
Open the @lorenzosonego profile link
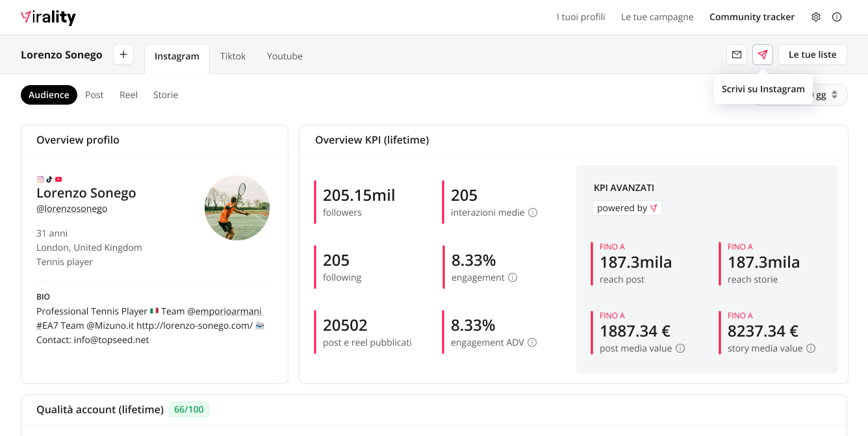[x=71, y=209]
